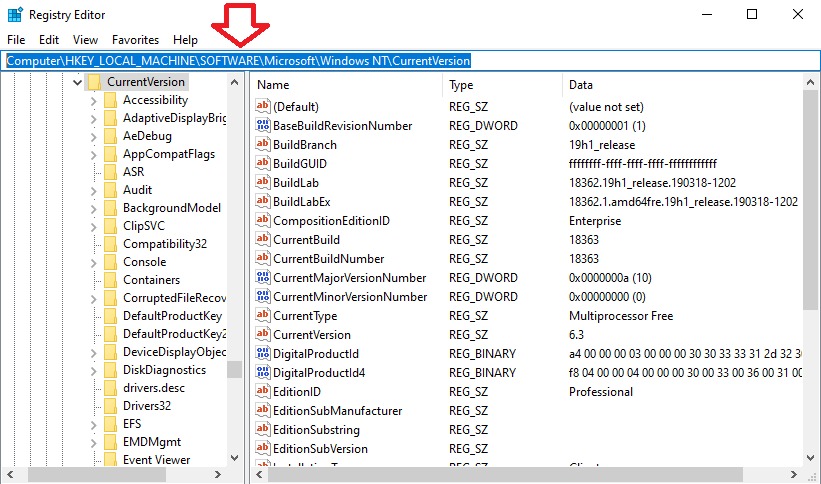The width and height of the screenshot is (821, 484).
Task: Click the EditionSubstring string value icon
Action: pyautogui.click(x=262, y=429)
